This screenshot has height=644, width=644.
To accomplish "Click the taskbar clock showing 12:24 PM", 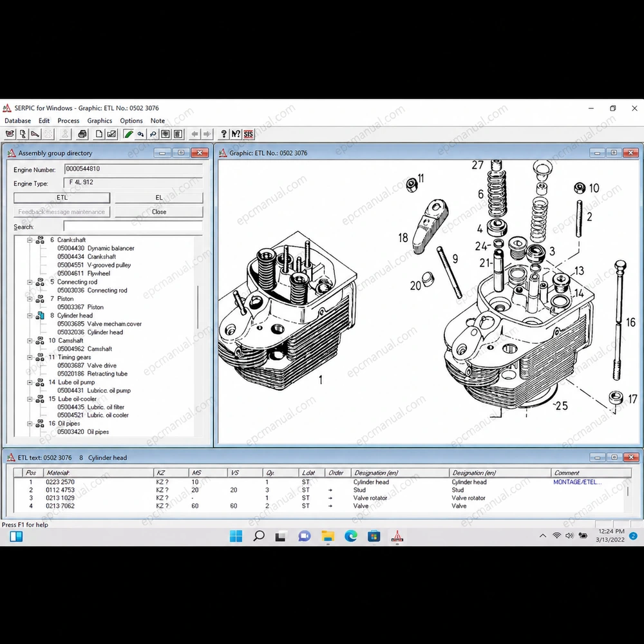I will 611,536.
